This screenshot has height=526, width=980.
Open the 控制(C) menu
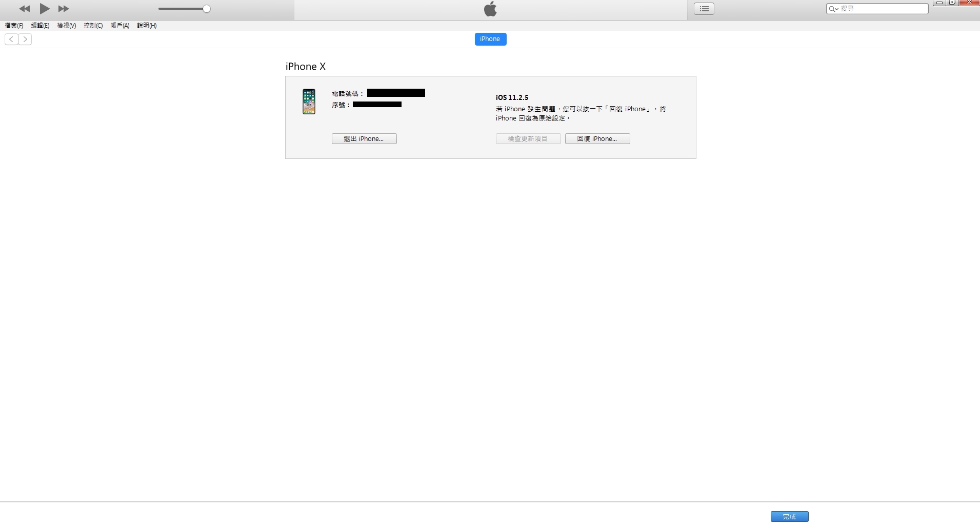click(x=93, y=26)
